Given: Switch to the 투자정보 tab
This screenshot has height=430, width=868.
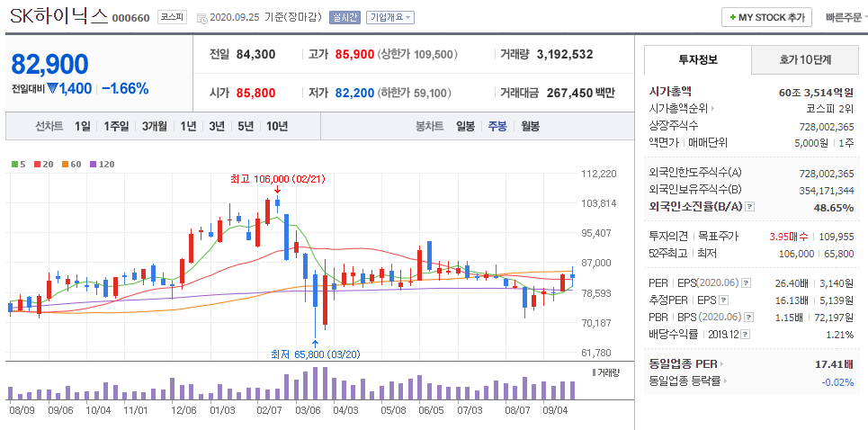Looking at the screenshot, I should 698,60.
